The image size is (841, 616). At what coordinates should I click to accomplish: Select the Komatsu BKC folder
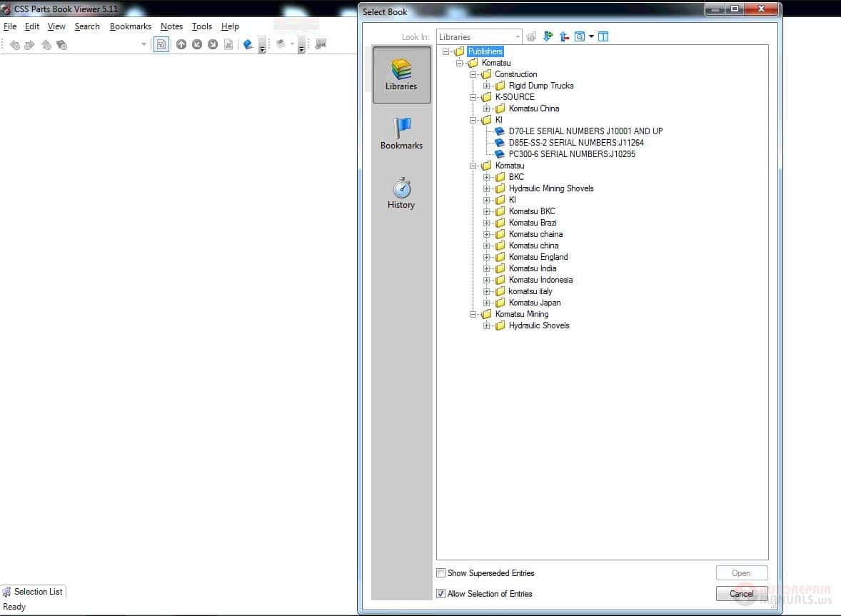point(532,211)
